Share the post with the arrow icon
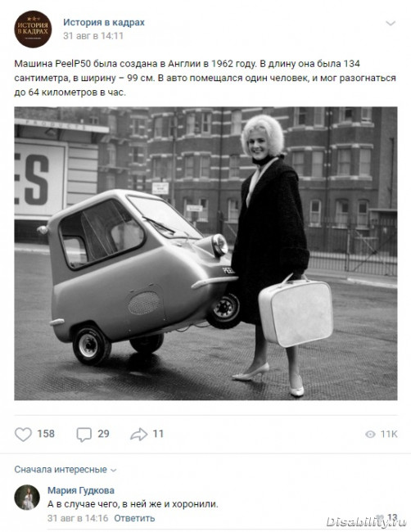The width and height of the screenshot is (411, 532). click(x=139, y=435)
